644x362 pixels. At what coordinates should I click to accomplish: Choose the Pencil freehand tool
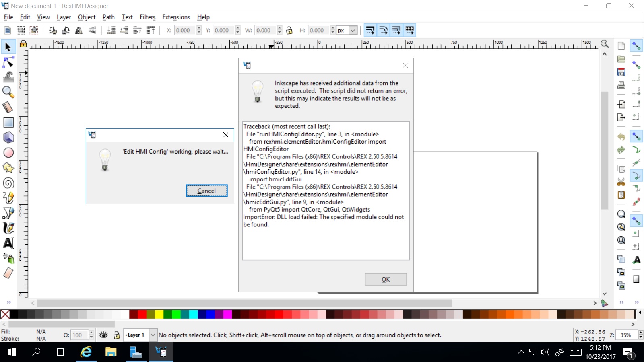[x=8, y=197]
